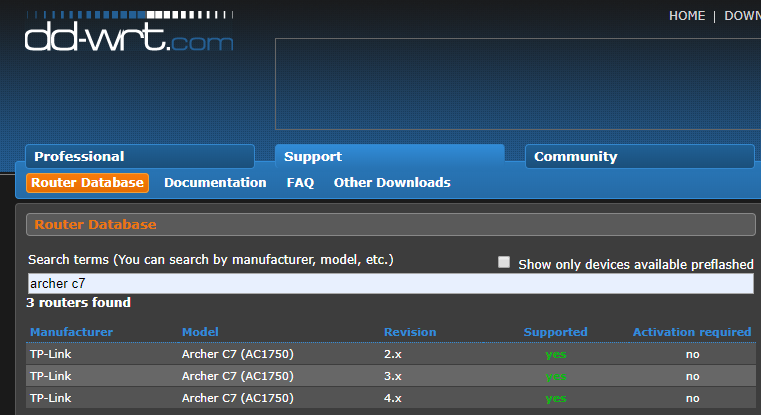
Task: Sort by Model column header
Action: tap(200, 332)
